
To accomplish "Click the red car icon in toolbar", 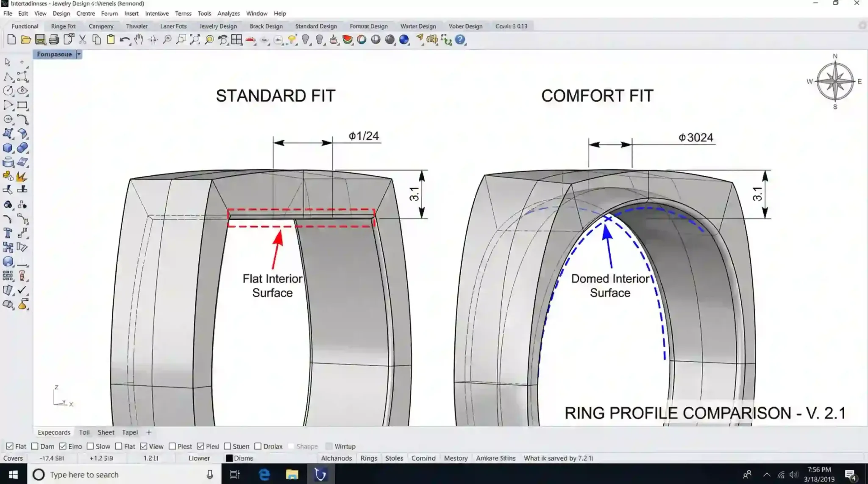I will coord(251,40).
